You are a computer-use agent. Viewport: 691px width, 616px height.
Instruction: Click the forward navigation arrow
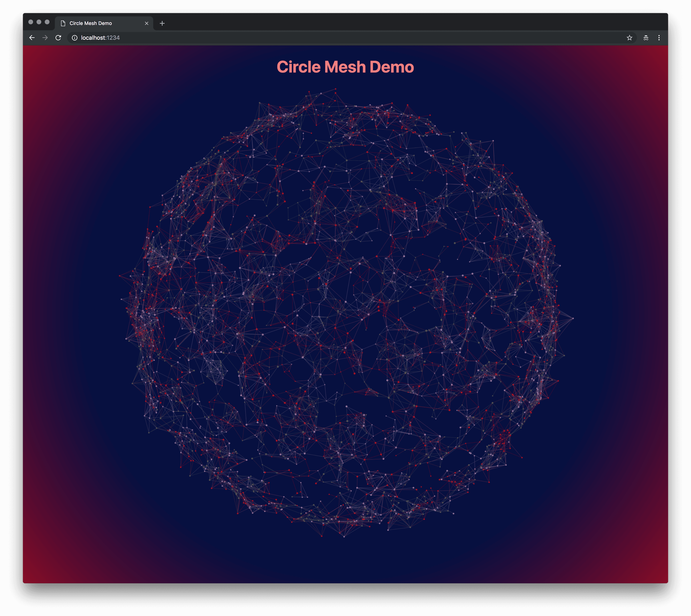45,38
